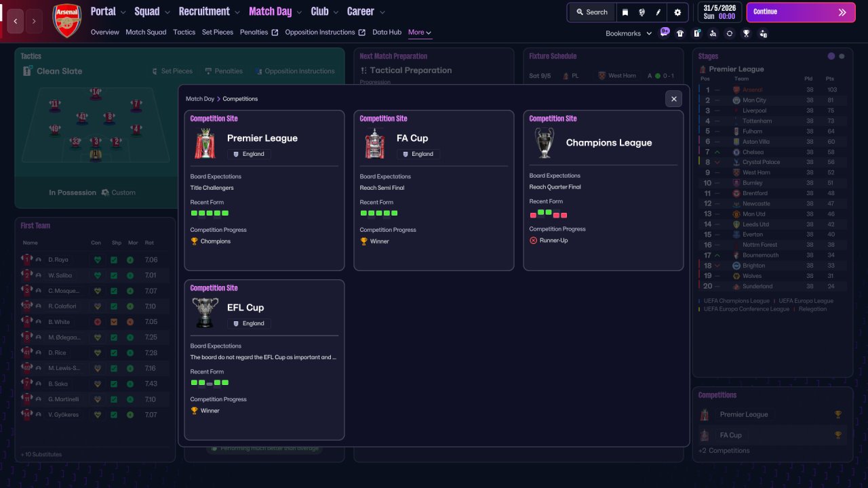Image resolution: width=868 pixels, height=488 pixels.
Task: Click "West Ham" in Fixture Schedule
Action: pos(622,76)
